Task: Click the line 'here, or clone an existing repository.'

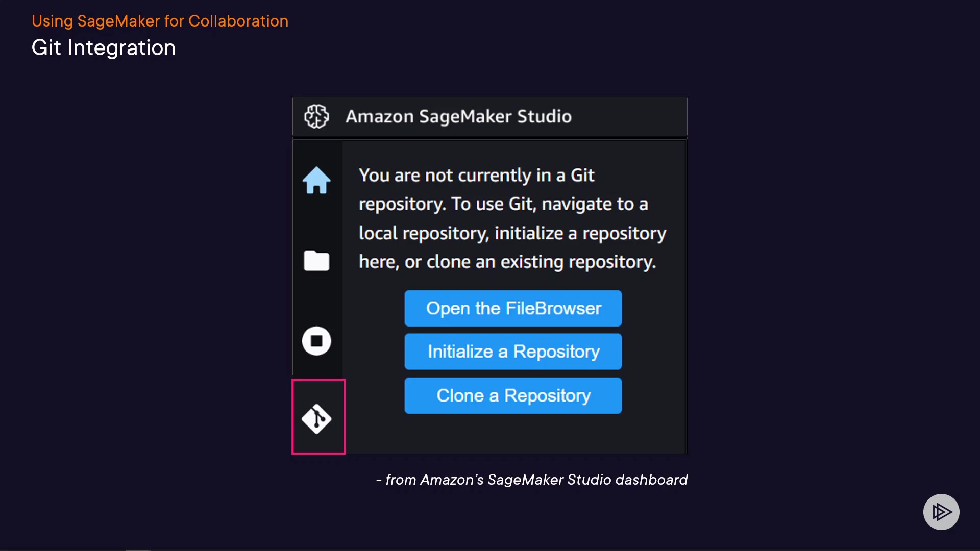Action: click(x=507, y=262)
